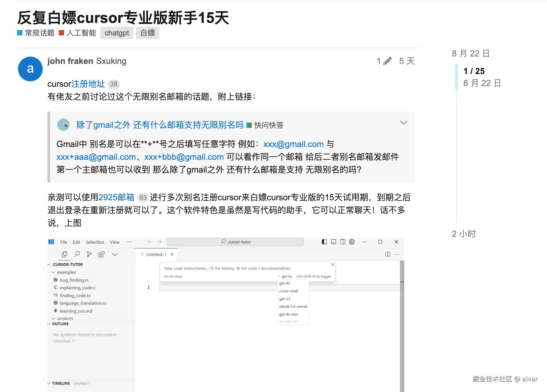The image size is (547, 392).
Task: Open the Selection menu
Action: pos(95,242)
